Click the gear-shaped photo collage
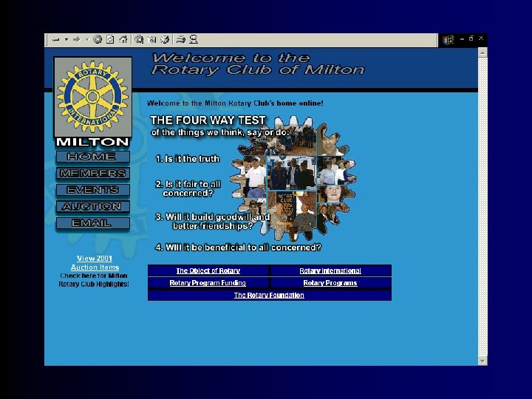Viewport: 532px width, 399px height. tap(293, 178)
